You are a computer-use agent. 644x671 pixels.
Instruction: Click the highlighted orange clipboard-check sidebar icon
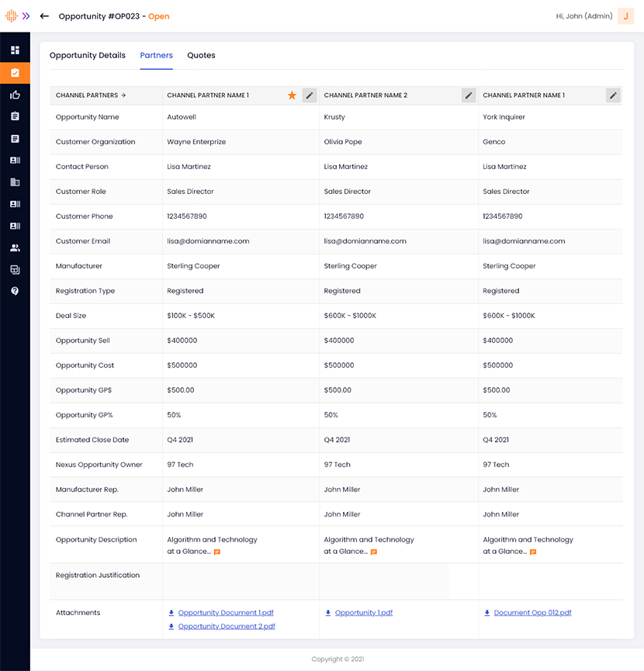tap(15, 73)
